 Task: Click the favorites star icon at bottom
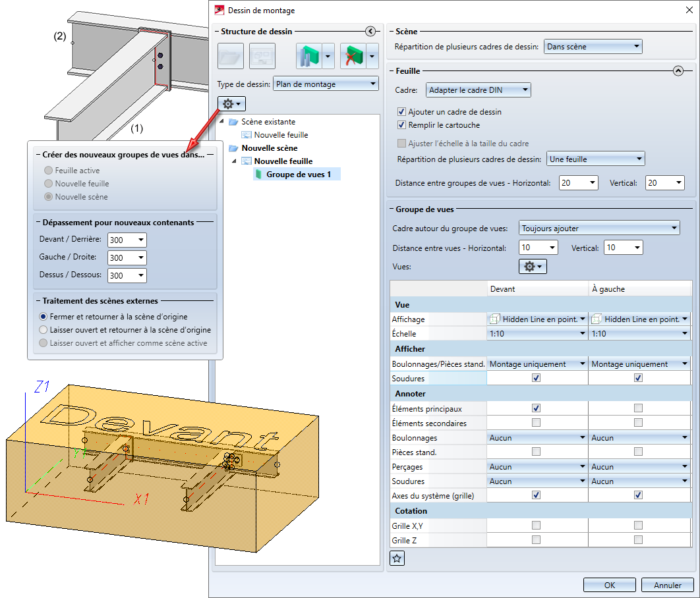tap(397, 558)
